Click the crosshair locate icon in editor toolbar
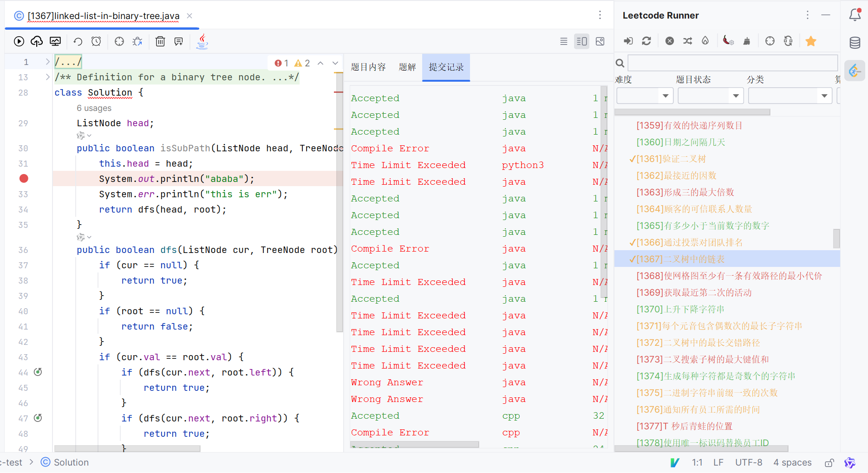This screenshot has width=868, height=473. (x=119, y=41)
